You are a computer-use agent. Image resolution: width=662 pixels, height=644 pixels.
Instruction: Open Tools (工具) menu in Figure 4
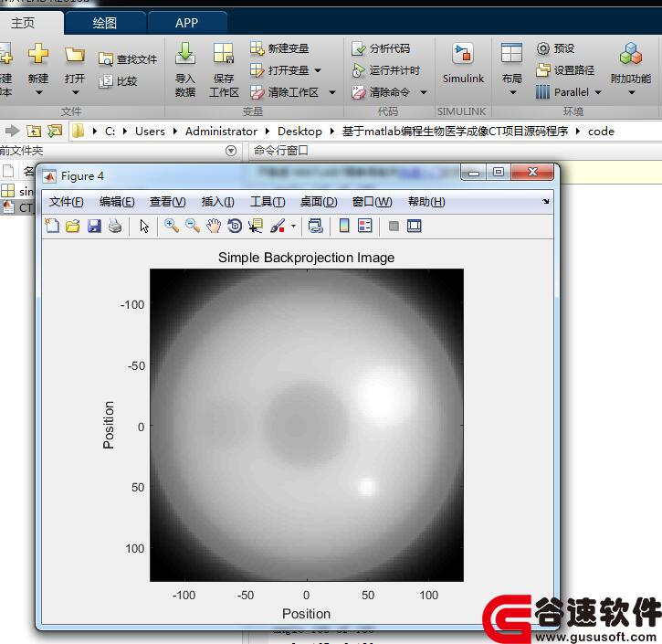pos(268,202)
